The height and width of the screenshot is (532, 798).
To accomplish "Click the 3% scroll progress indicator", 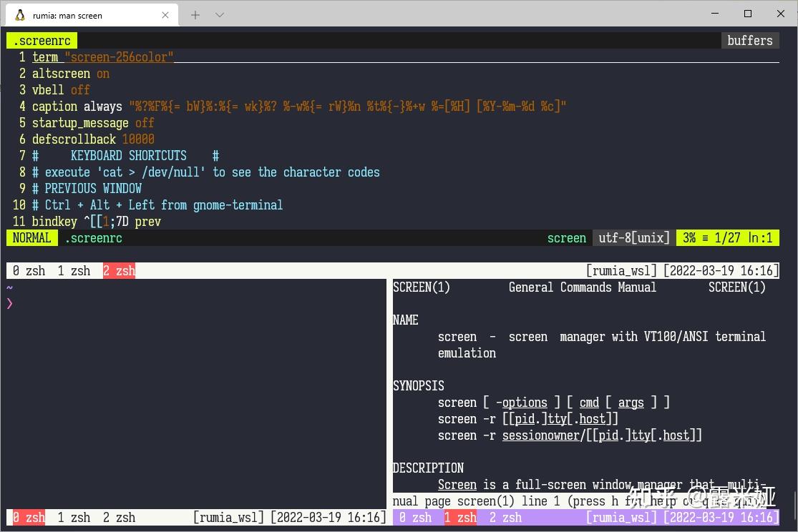I will tap(688, 237).
